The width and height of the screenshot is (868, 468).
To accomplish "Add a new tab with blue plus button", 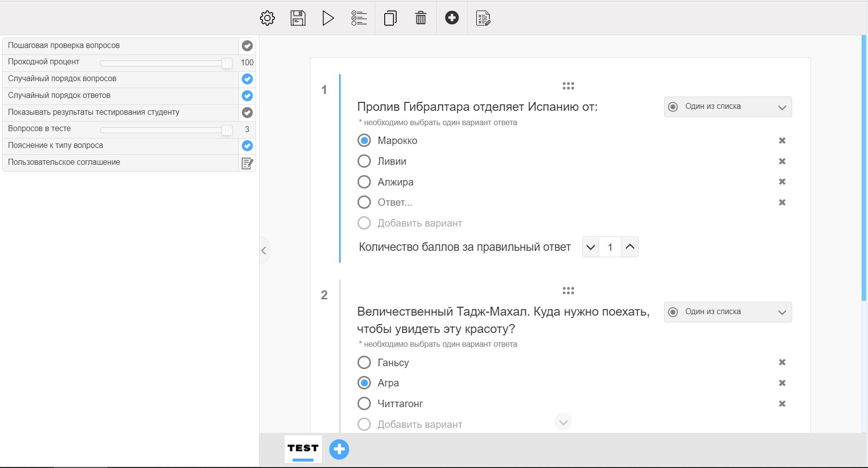I will click(339, 449).
